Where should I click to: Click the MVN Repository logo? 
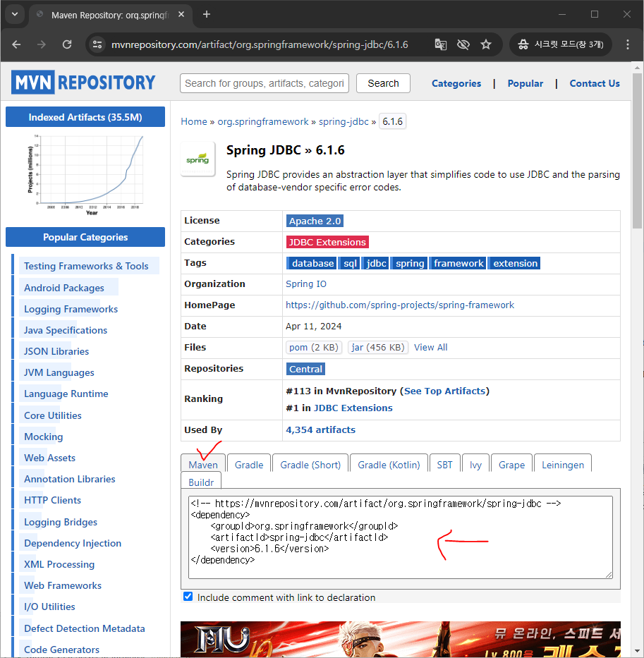[83, 83]
